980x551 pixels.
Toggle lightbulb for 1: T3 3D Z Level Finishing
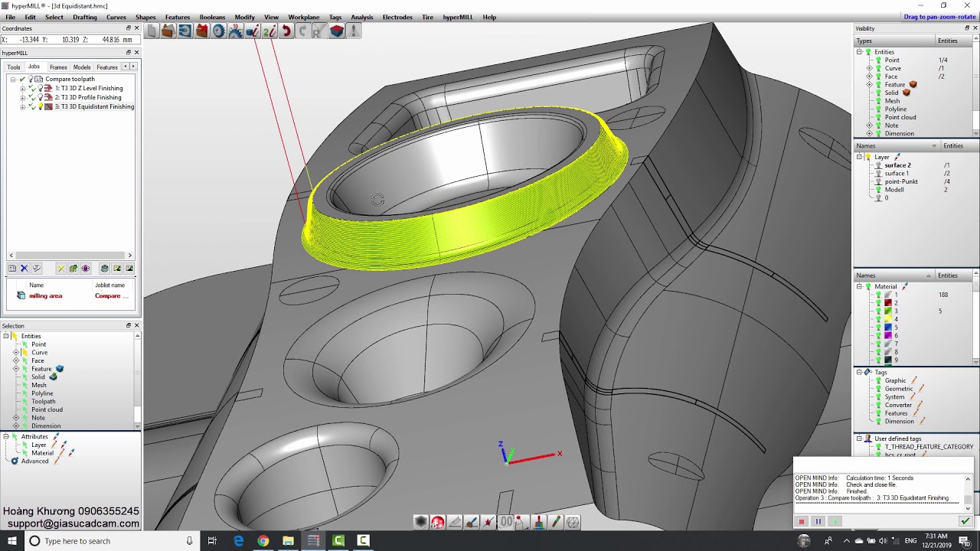pos(40,88)
